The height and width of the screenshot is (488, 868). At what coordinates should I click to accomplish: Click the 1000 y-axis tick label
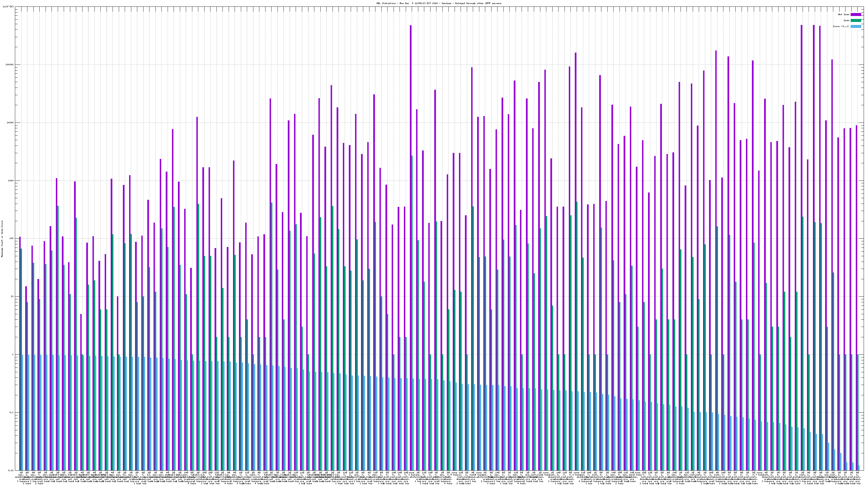11,181
